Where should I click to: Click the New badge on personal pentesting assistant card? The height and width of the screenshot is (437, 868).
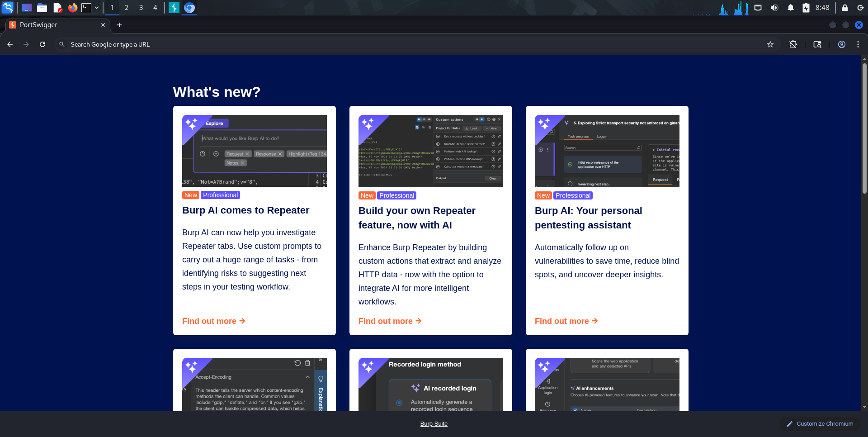tap(543, 195)
